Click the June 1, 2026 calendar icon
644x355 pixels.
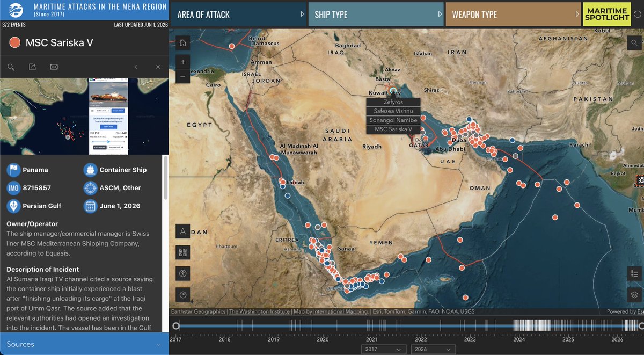91,206
